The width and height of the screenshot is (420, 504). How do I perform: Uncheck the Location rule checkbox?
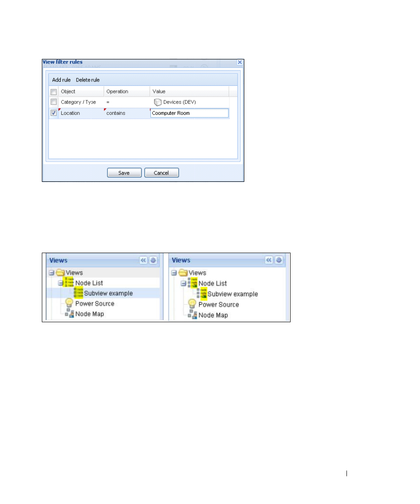(54, 113)
